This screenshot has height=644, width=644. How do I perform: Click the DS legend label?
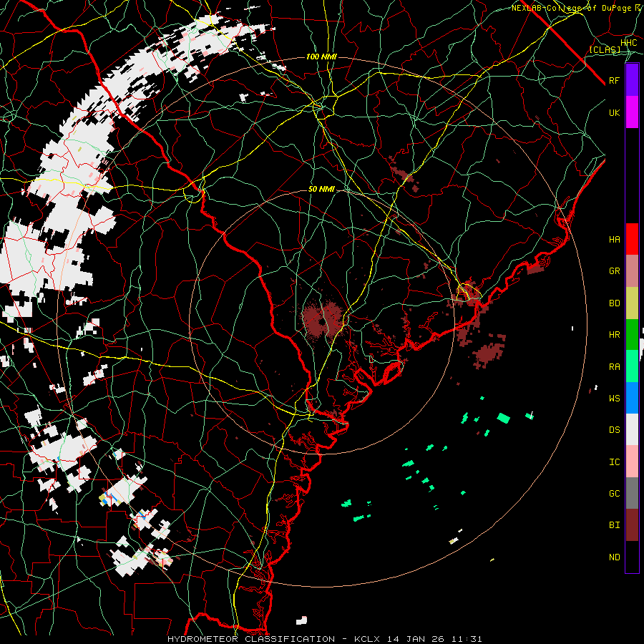(615, 430)
